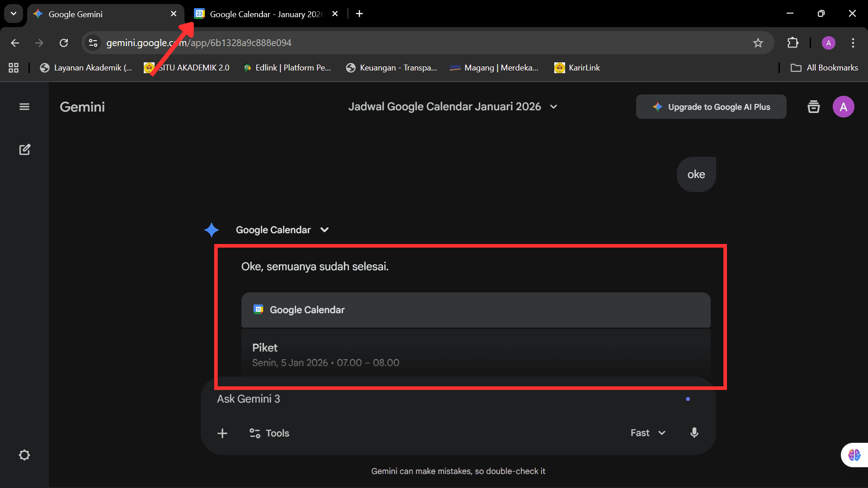Image resolution: width=868 pixels, height=488 pixels.
Task: Open the KarirLink bookmark
Action: click(x=577, y=67)
